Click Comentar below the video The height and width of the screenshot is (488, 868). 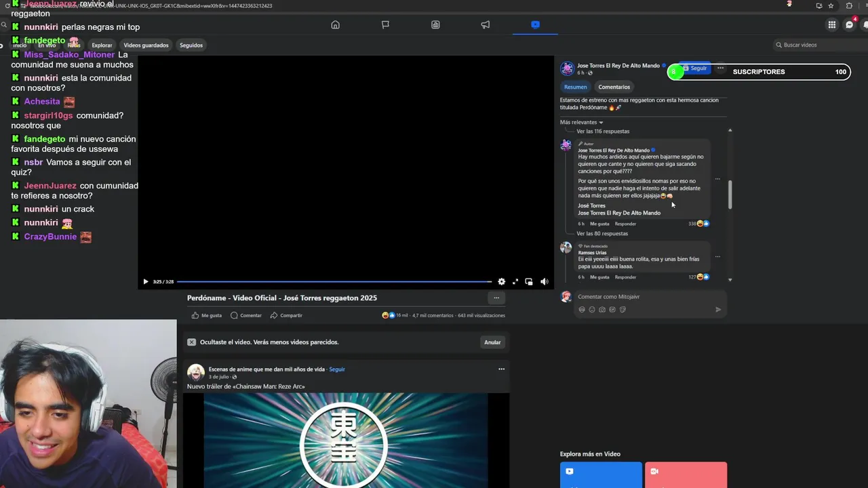(246, 315)
